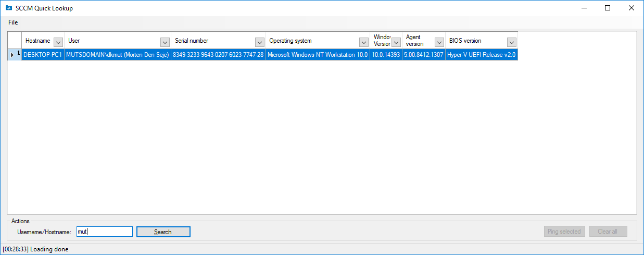
Task: Select the row header arrow for row 1
Action: (x=15, y=55)
